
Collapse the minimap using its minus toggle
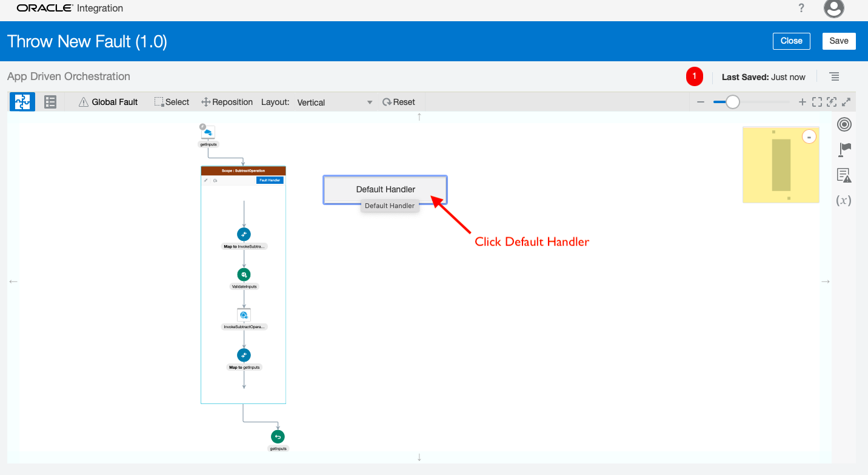coord(809,136)
